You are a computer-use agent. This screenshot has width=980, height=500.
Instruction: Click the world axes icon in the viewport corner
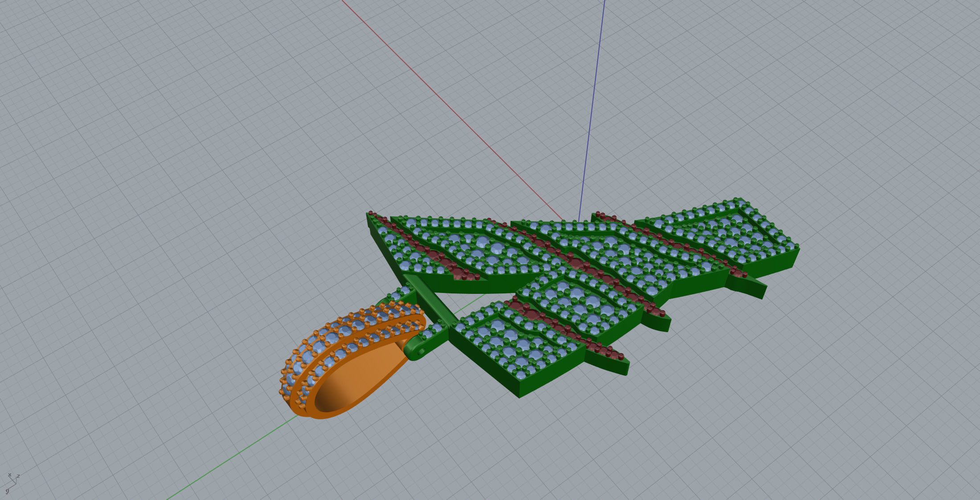pyautogui.click(x=12, y=483)
